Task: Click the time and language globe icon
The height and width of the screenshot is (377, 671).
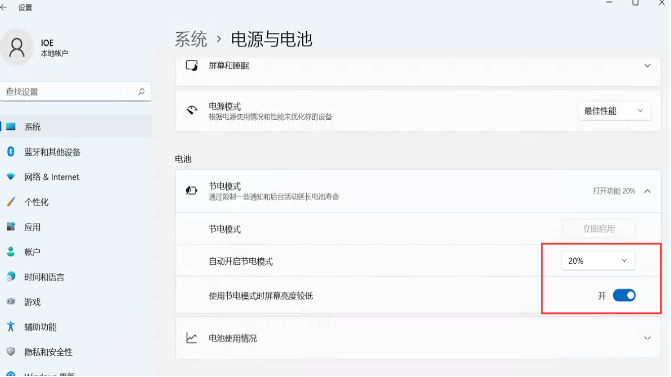Action: 11,276
